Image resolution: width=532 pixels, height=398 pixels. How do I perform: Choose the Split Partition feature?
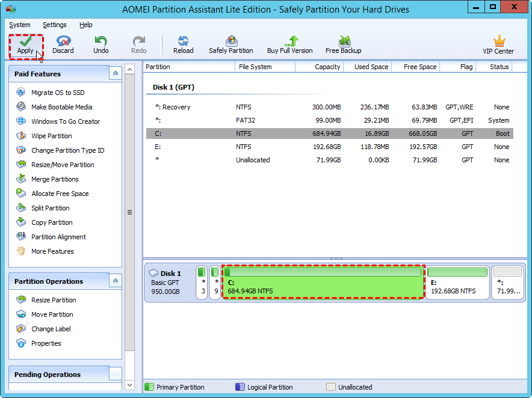coord(43,208)
